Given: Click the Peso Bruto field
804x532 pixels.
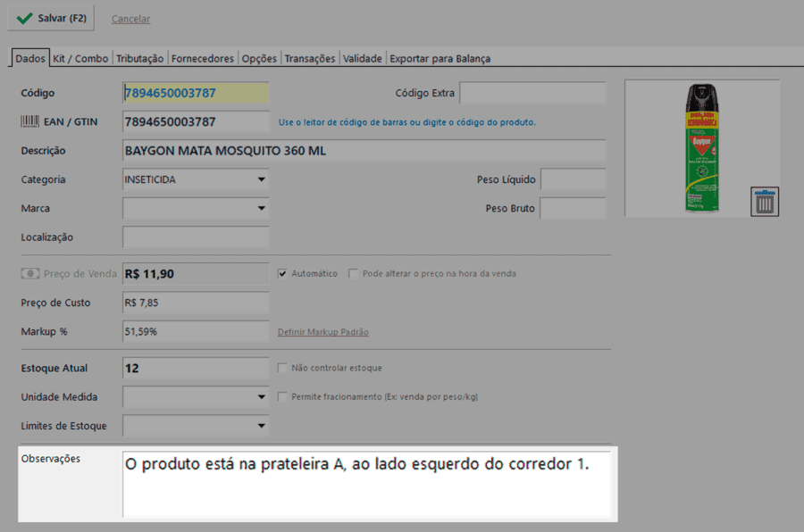Looking at the screenshot, I should (x=574, y=208).
